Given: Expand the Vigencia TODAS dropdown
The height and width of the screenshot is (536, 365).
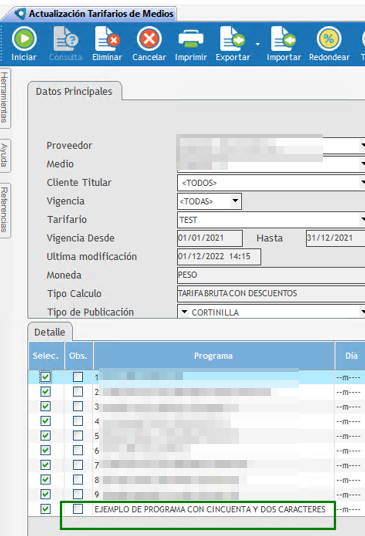Looking at the screenshot, I should [x=235, y=201].
